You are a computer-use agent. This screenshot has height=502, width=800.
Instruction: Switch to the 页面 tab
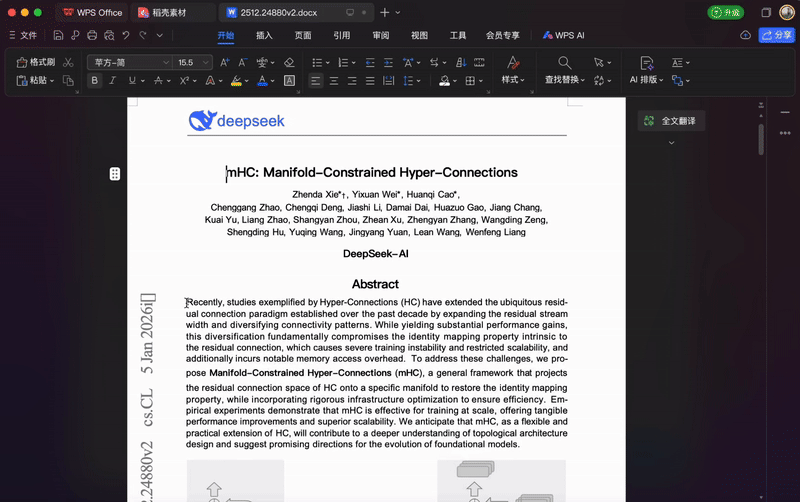pyautogui.click(x=303, y=35)
